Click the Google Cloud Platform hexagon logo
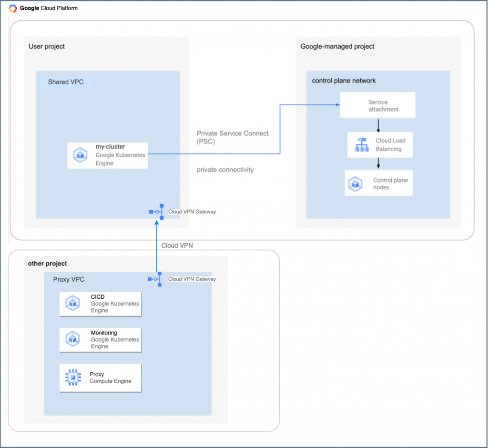The height and width of the screenshot is (448, 488). tap(13, 9)
